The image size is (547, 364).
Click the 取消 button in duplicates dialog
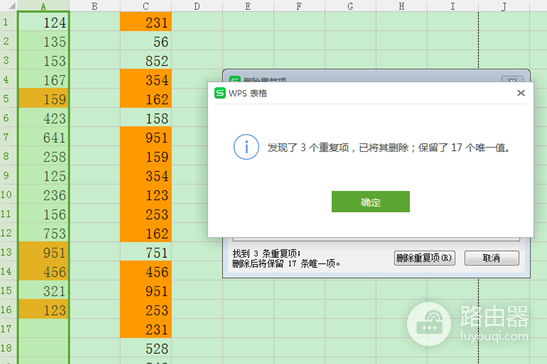pyautogui.click(x=492, y=258)
